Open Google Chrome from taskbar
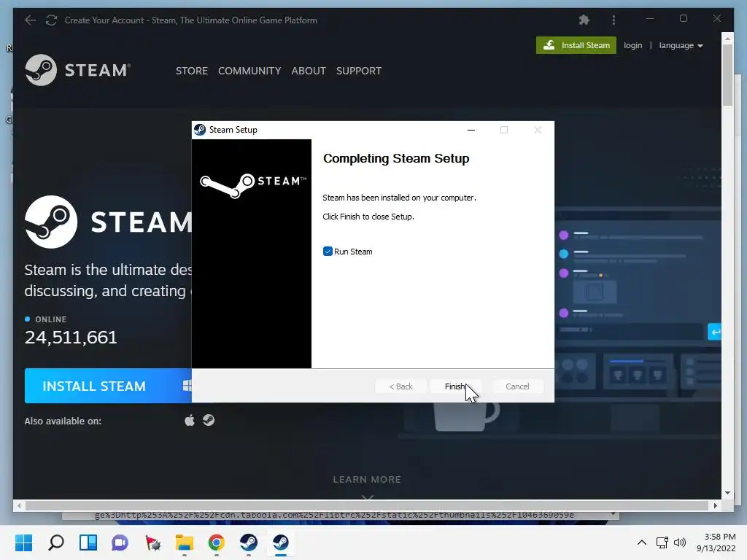Viewport: 747px width, 560px height. tap(216, 542)
